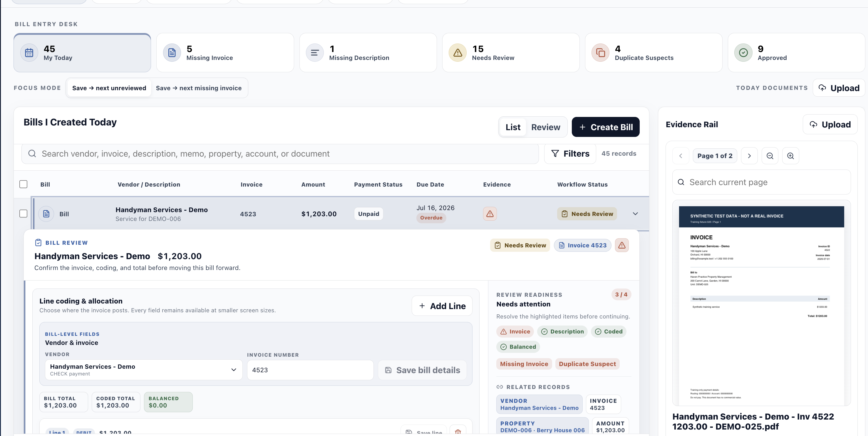
Task: Click the Approved checkmark icon
Action: [x=743, y=53]
